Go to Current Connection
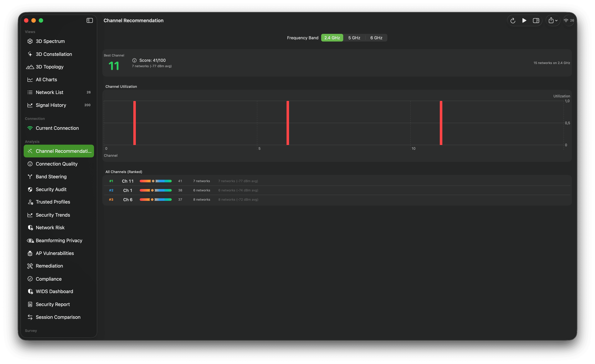The height and width of the screenshot is (364, 595). [x=59, y=128]
